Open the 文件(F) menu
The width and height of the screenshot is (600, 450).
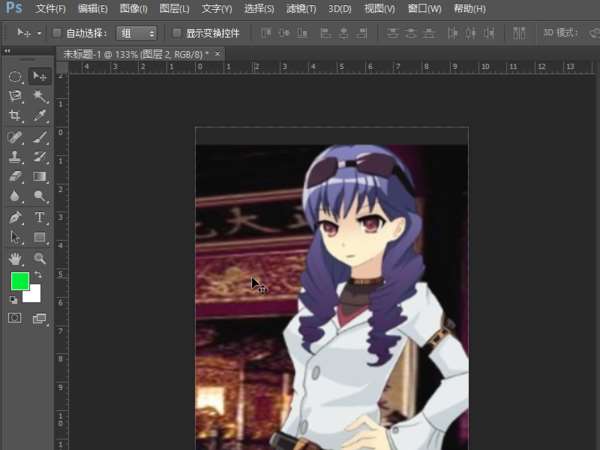pyautogui.click(x=51, y=8)
